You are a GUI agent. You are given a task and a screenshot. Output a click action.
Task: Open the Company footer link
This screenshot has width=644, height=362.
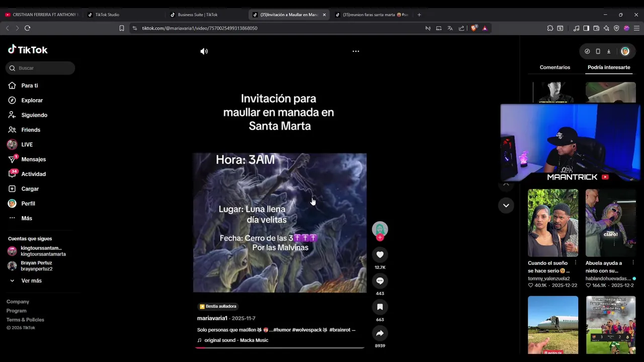point(18,302)
